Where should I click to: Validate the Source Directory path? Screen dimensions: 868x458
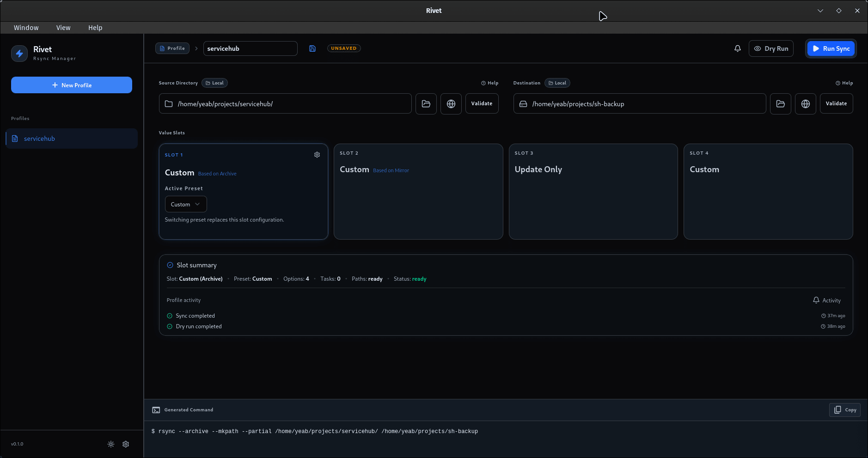pos(482,104)
